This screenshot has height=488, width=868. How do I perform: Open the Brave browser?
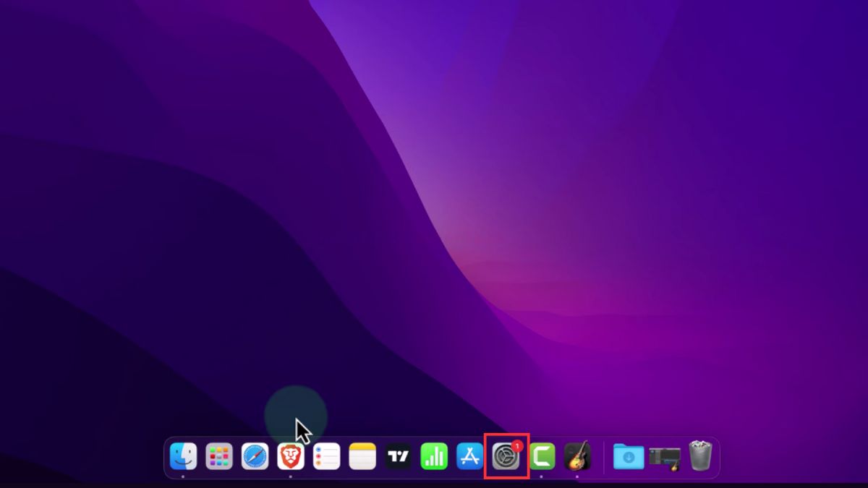[291, 457]
